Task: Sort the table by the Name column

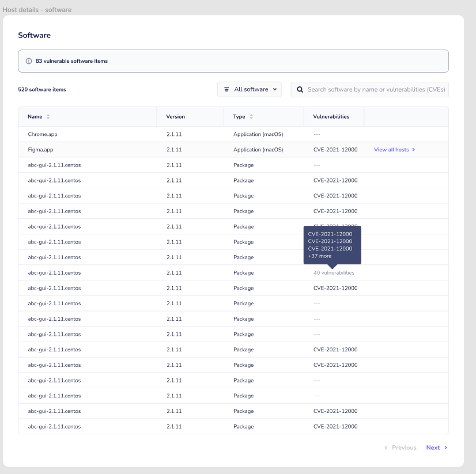Action: 35,116
